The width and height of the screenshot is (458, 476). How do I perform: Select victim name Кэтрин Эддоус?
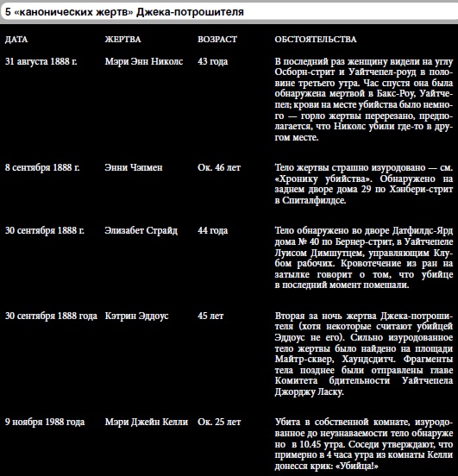point(136,316)
